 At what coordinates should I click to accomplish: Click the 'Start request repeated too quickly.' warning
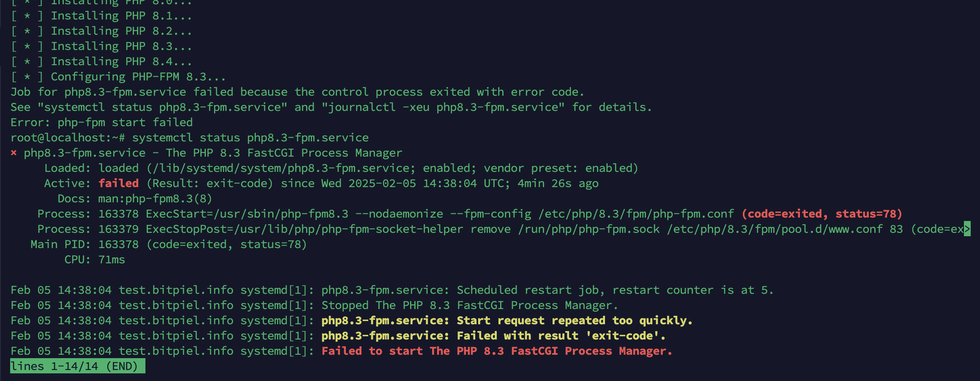(575, 320)
